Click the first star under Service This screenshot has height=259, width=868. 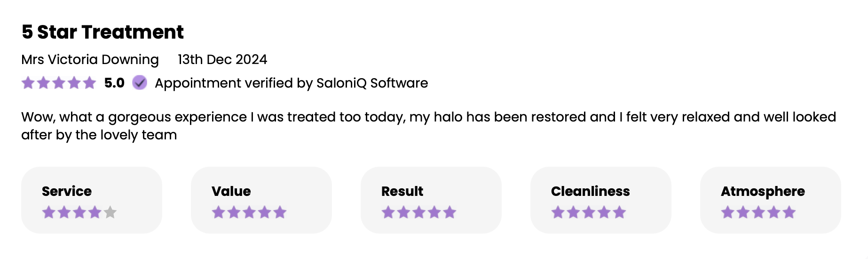[48, 212]
